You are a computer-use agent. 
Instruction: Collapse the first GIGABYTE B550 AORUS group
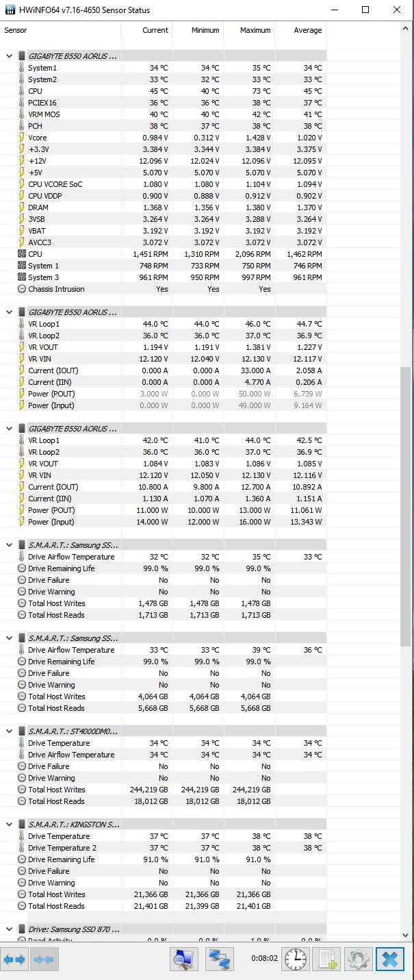9,56
